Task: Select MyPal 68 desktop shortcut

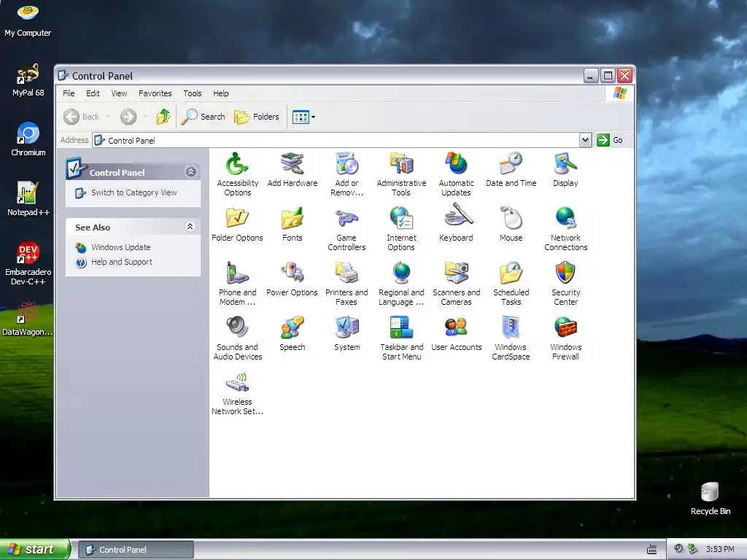Action: [28, 80]
